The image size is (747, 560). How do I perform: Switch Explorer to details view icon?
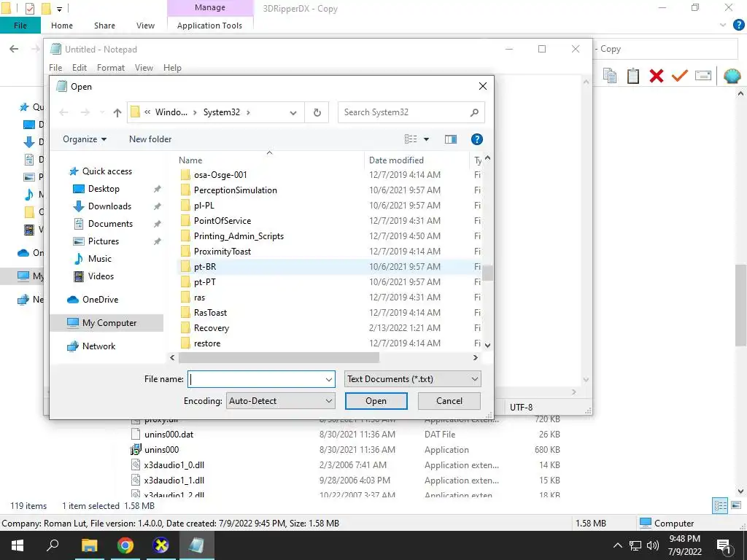720,506
